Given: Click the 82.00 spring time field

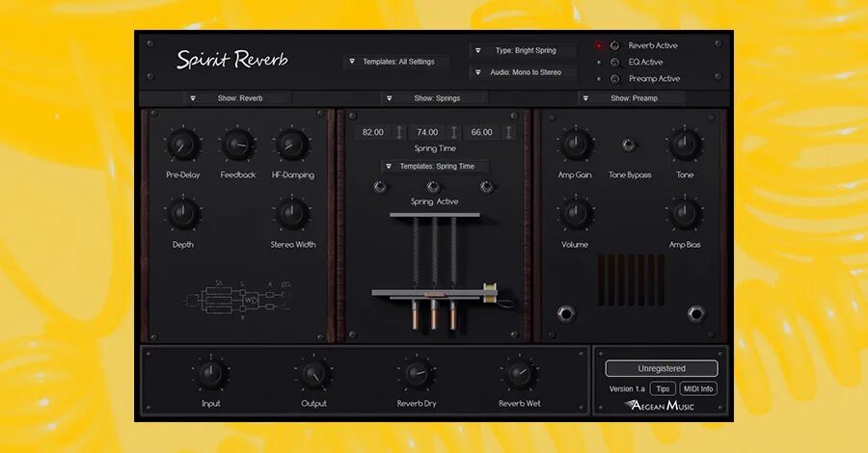Looking at the screenshot, I should (372, 132).
